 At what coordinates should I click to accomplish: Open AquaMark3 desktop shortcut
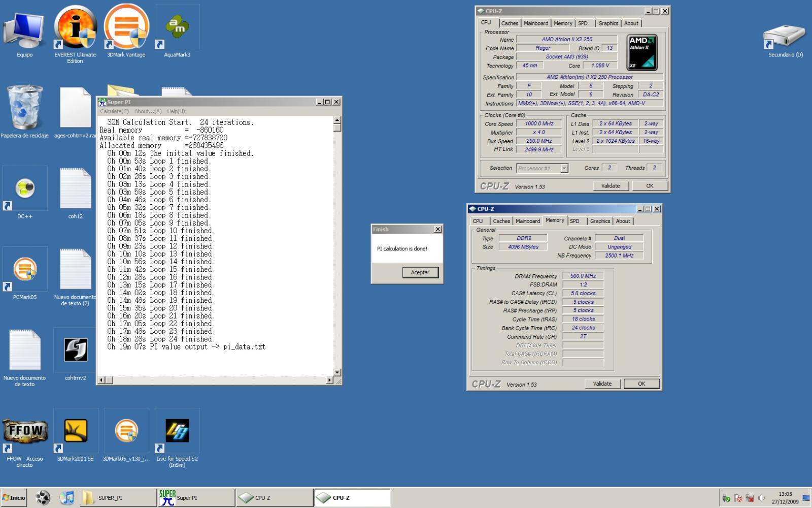(177, 31)
